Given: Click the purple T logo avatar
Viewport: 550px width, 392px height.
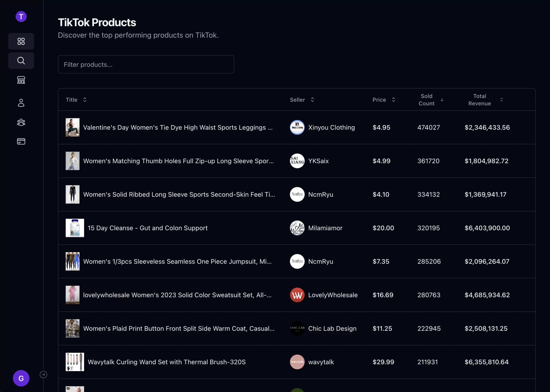Looking at the screenshot, I should click(x=21, y=17).
